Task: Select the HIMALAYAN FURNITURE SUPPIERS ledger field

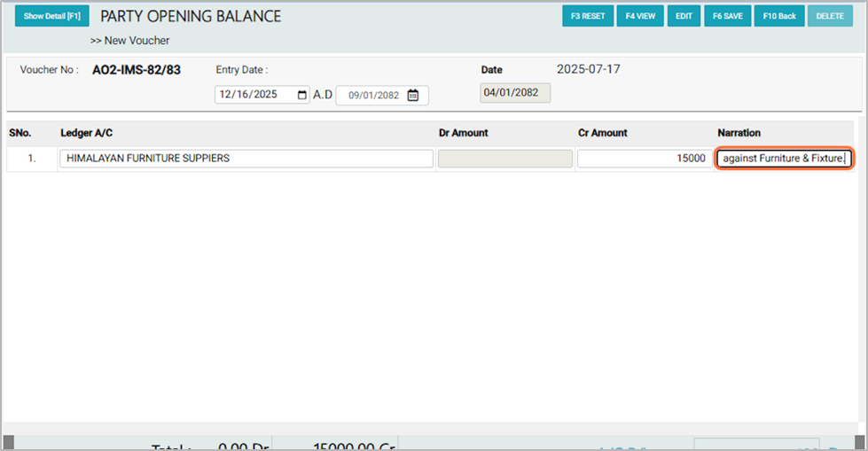Action: pos(246,159)
